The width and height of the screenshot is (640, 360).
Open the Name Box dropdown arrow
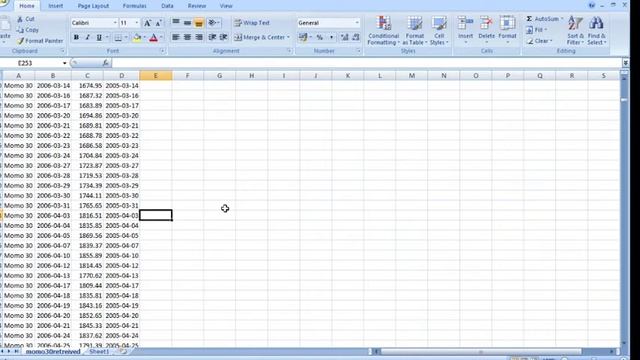point(64,63)
